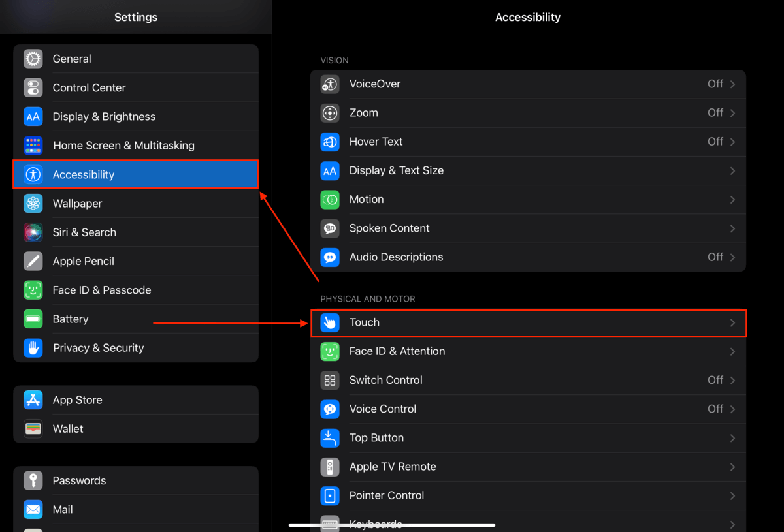Open the Apple TV Remote setting
The height and width of the screenshot is (532, 784).
tap(528, 467)
